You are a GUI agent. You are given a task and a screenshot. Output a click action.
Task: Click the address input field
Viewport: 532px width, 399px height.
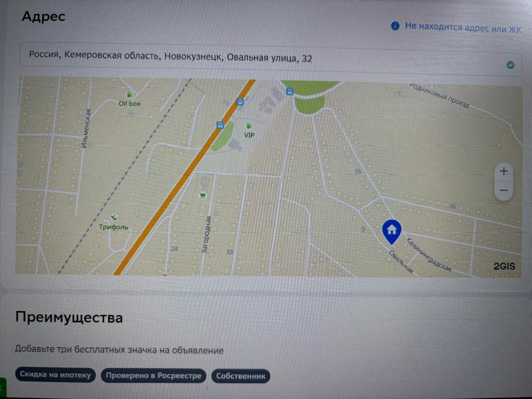pos(271,59)
